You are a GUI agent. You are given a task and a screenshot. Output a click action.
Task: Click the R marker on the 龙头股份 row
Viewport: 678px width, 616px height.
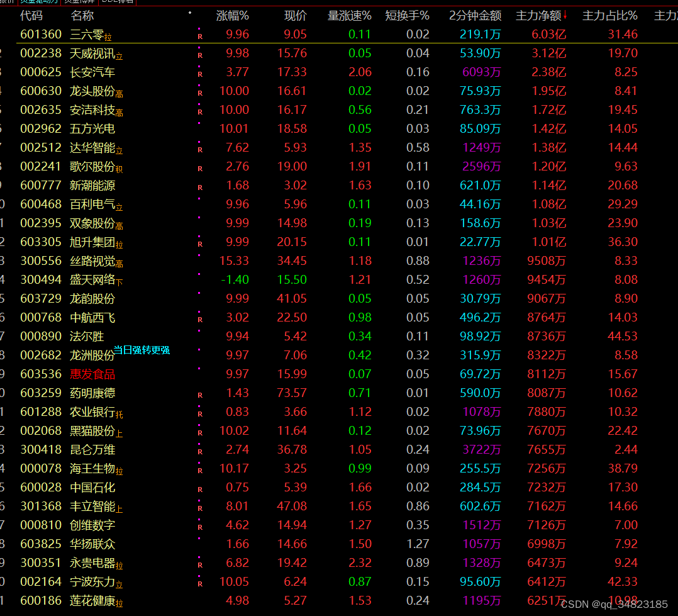(200, 93)
